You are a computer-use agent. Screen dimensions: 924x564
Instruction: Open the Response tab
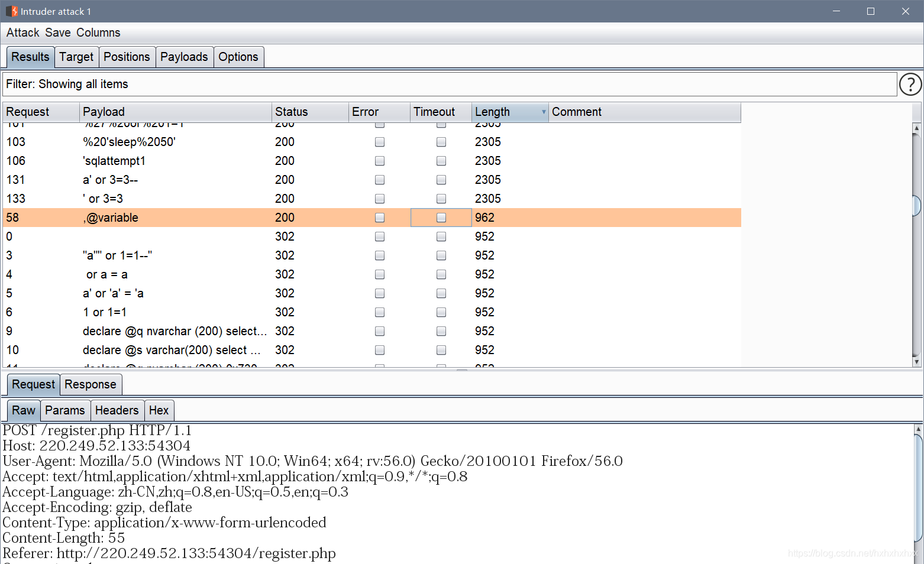91,384
